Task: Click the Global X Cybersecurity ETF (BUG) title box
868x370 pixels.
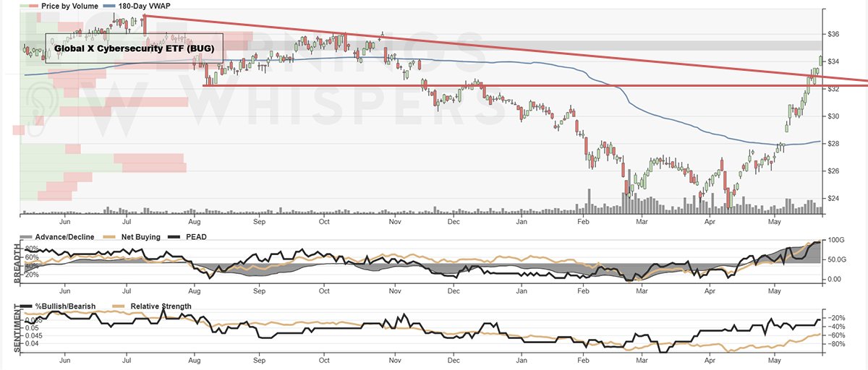Action: 134,48
